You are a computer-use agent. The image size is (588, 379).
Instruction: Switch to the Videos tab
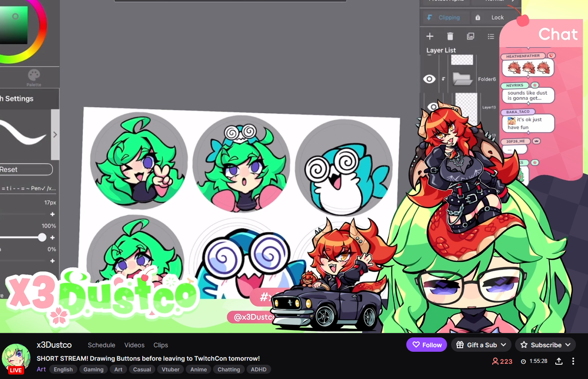coord(134,345)
